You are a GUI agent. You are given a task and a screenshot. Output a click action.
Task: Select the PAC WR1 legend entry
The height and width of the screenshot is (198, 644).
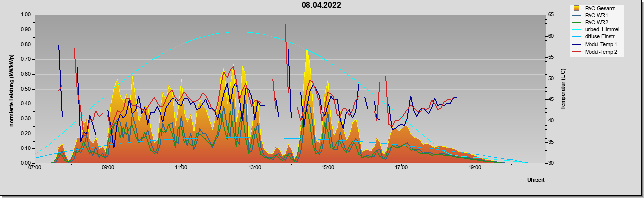tap(596, 15)
